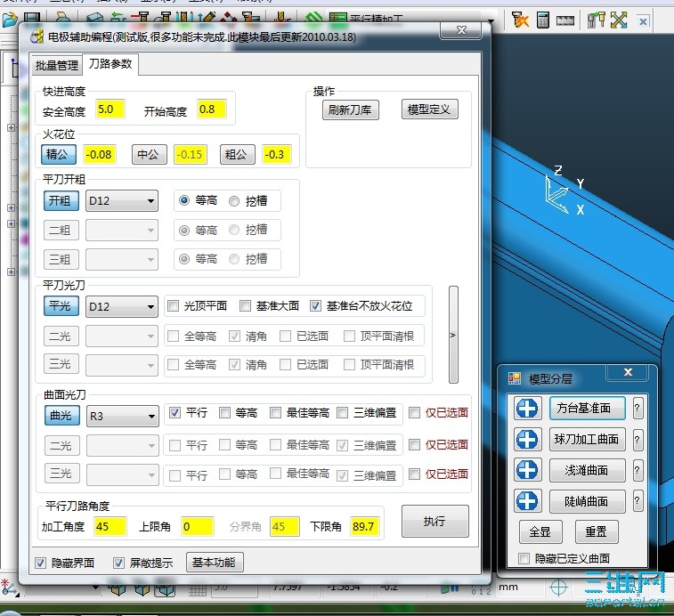Click the 电极辅助编程 dialog title icon
This screenshot has height=616, width=674.
pyautogui.click(x=37, y=36)
